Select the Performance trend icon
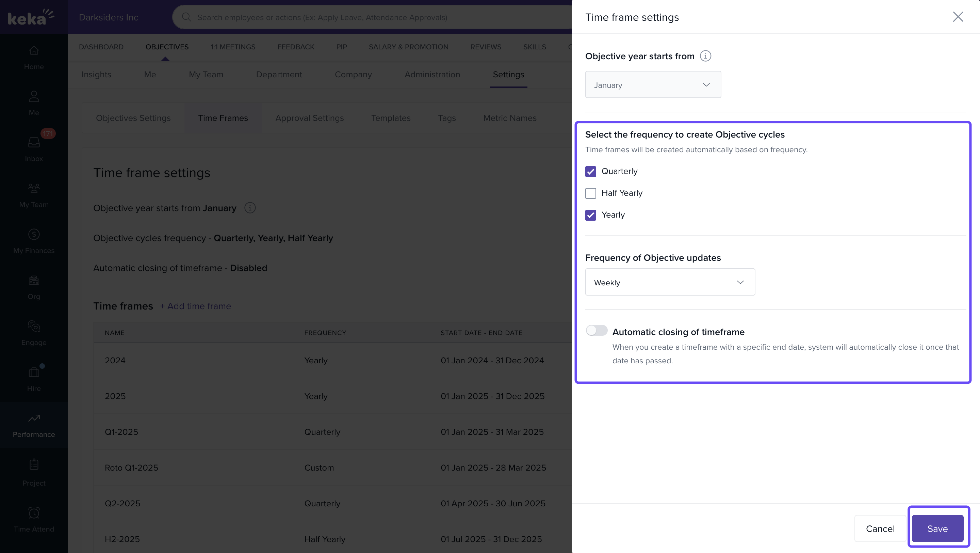980x553 pixels. tap(34, 418)
